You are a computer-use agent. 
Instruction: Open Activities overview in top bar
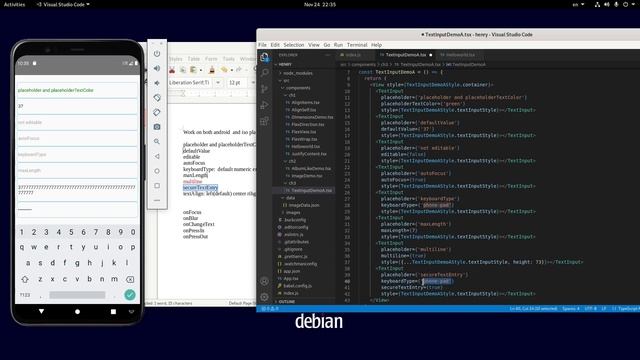pyautogui.click(x=14, y=4)
